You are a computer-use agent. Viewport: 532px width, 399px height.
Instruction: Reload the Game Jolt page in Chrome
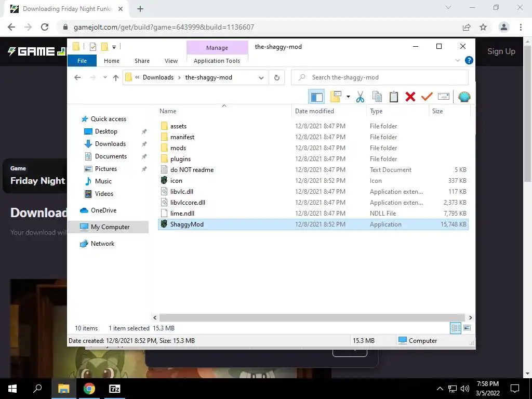[45, 27]
